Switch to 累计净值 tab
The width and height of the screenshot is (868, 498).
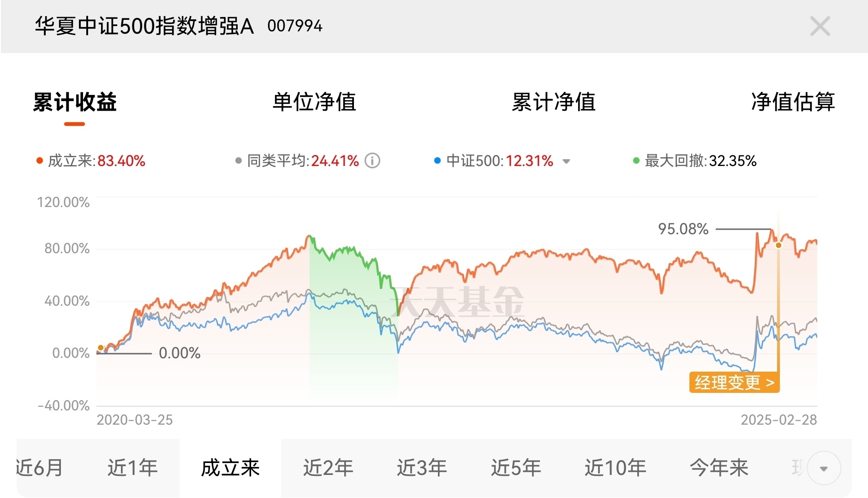tap(554, 102)
